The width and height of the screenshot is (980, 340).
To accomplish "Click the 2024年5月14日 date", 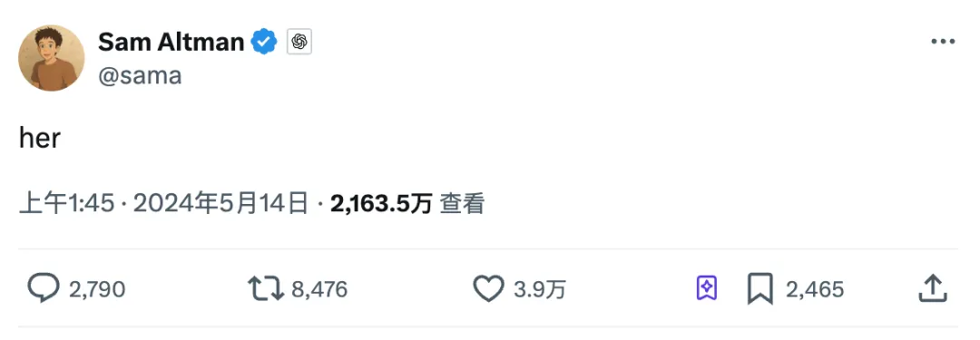I will coord(220,204).
